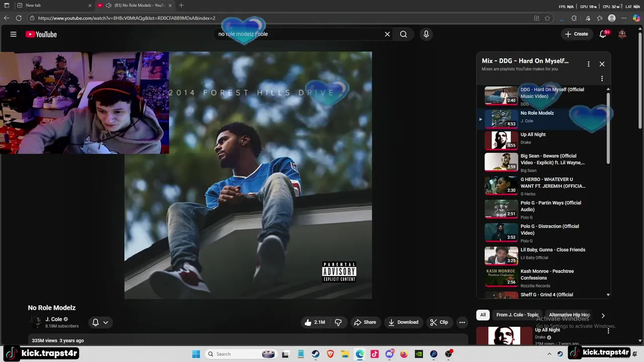Click the video player album artwork

tap(248, 175)
